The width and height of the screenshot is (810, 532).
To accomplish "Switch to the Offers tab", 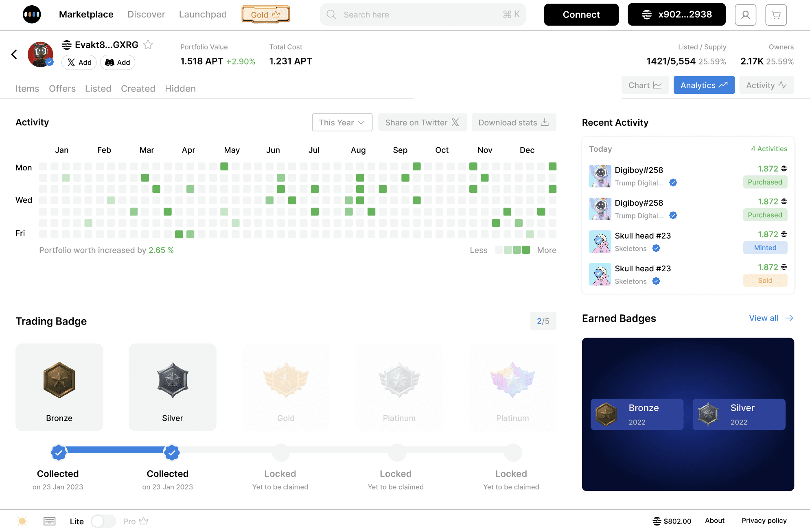I will click(x=62, y=89).
